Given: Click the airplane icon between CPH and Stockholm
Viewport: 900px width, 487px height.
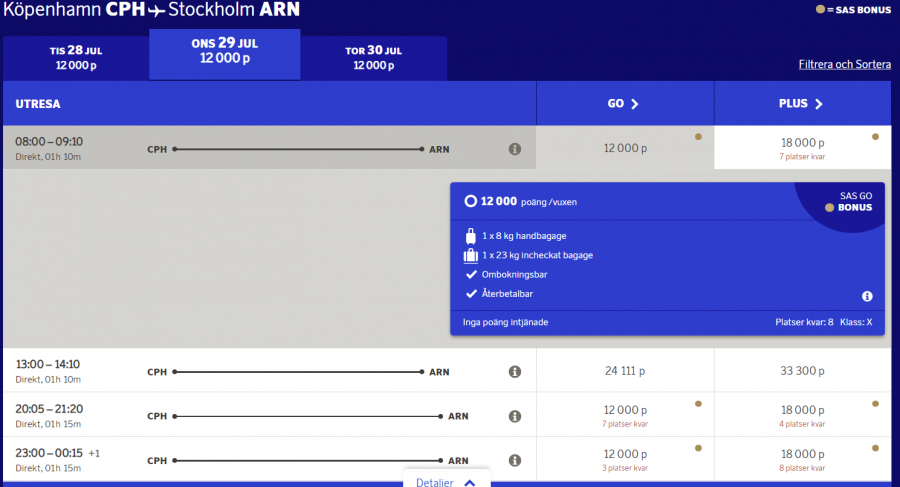Looking at the screenshot, I should [155, 11].
